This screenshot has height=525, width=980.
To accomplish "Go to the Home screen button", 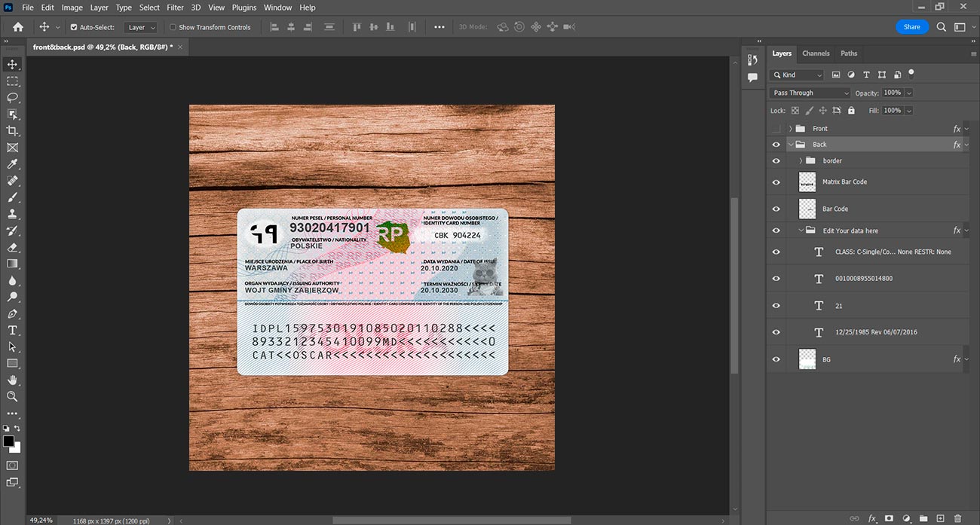I will (x=18, y=27).
